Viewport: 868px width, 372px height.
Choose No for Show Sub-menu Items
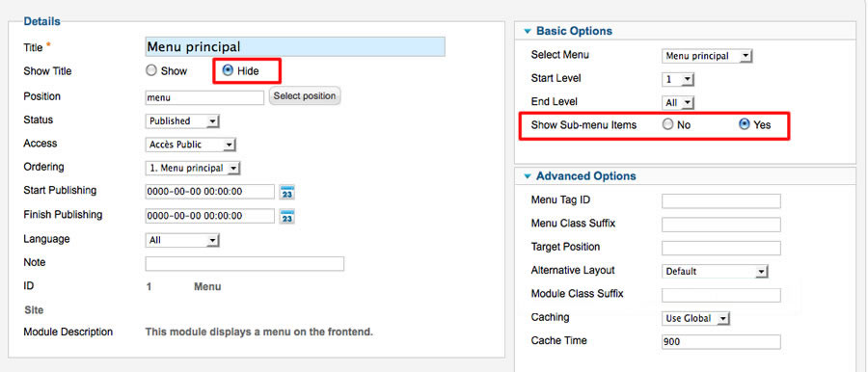tap(667, 124)
